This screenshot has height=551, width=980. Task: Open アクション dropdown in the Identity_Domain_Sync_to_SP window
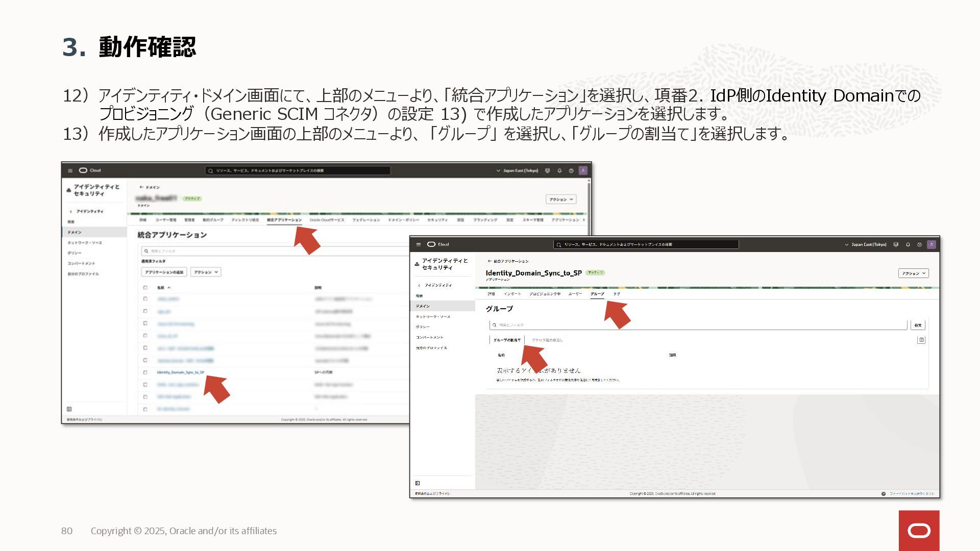(913, 273)
